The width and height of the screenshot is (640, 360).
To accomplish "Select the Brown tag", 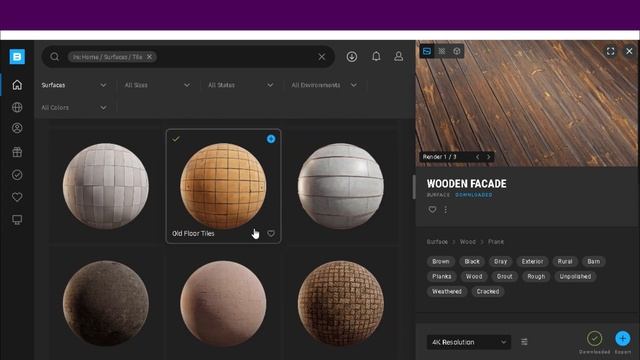I will pos(441,261).
